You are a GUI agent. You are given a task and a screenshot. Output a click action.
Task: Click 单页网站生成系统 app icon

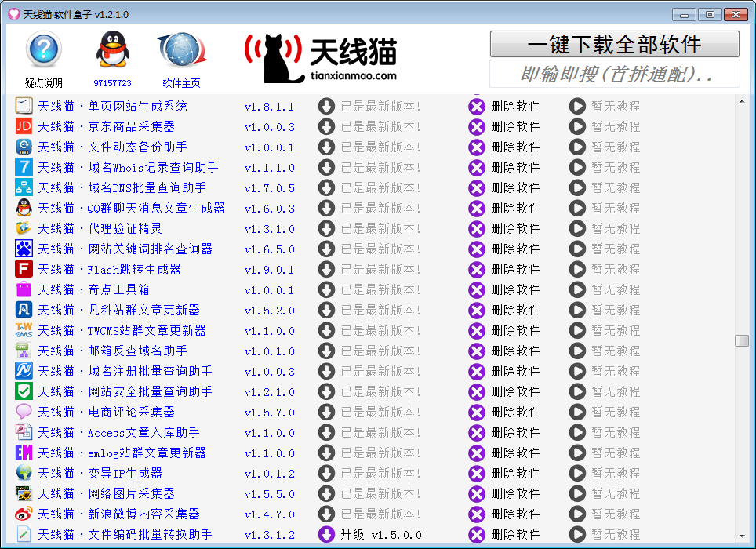[24, 106]
